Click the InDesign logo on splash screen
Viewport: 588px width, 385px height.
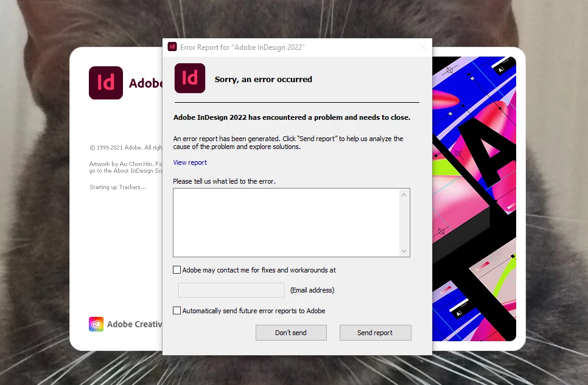(106, 83)
